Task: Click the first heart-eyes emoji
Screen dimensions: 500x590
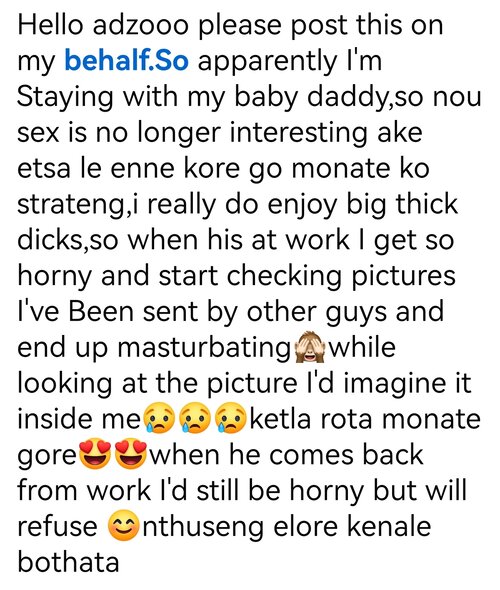Action: pyautogui.click(x=95, y=454)
